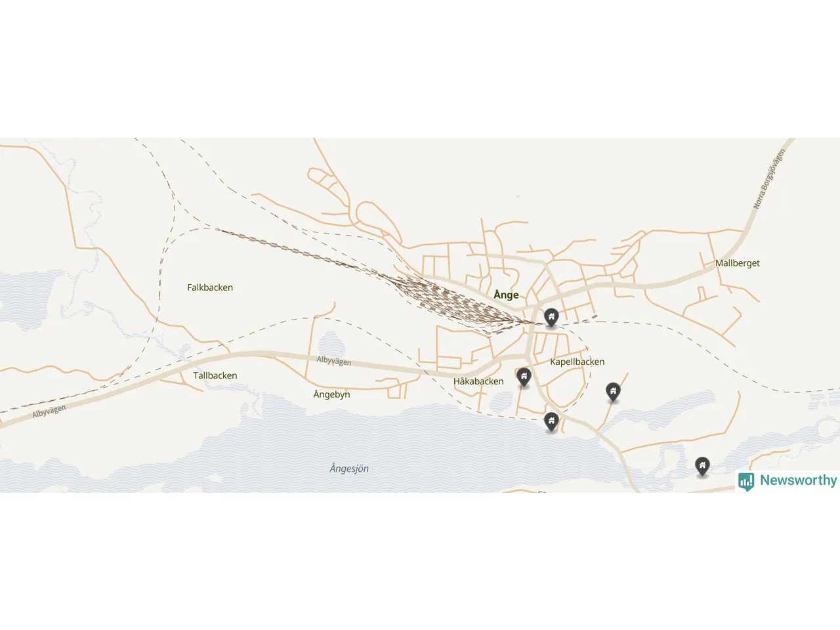Viewport: 840px width, 630px height.
Task: Select the house marker nearest the Newsworthy logo
Action: tap(702, 466)
